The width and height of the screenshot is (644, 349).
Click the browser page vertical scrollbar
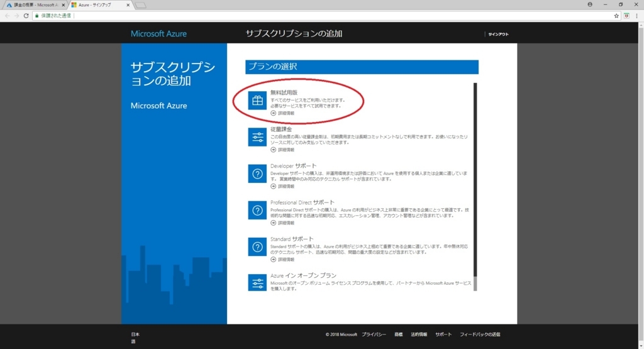641,186
